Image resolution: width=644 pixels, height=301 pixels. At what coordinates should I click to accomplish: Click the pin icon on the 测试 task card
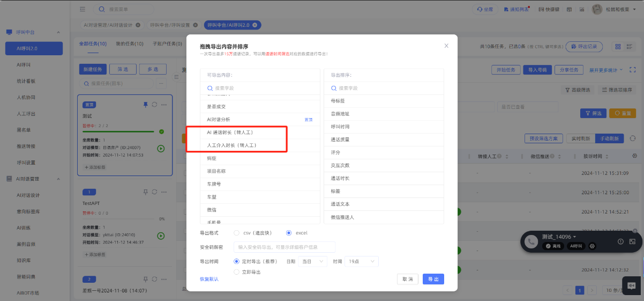pyautogui.click(x=145, y=104)
